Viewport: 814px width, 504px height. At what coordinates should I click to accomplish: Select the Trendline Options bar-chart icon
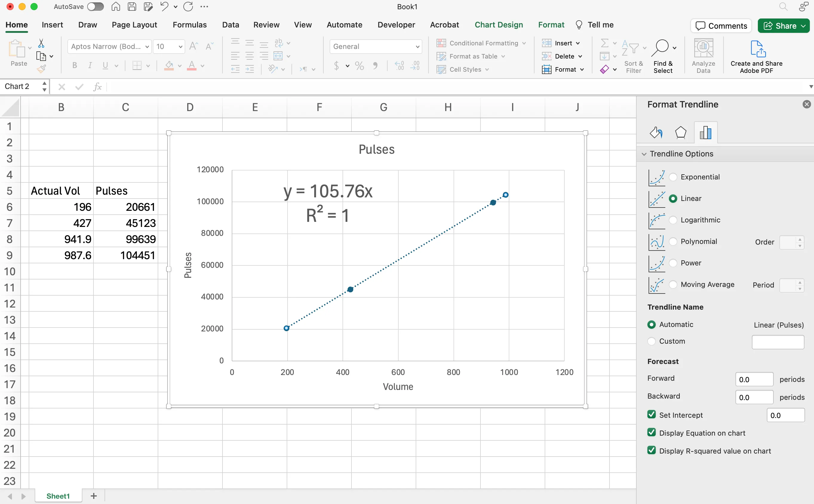coord(705,133)
